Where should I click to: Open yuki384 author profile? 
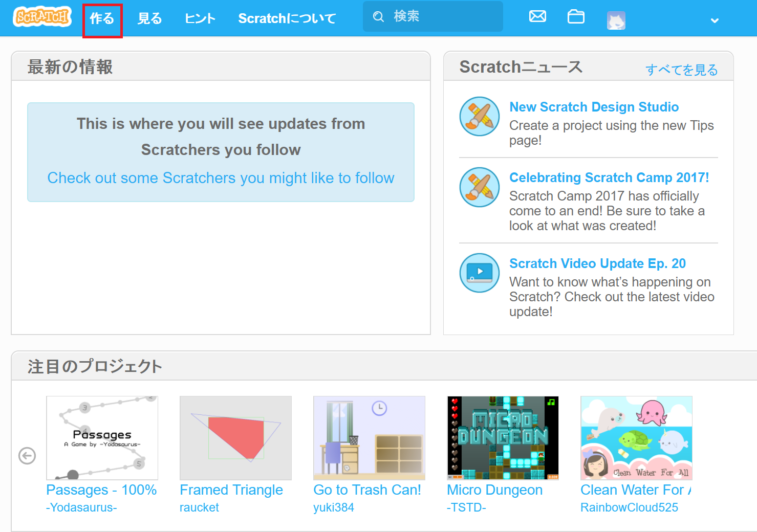(x=334, y=507)
